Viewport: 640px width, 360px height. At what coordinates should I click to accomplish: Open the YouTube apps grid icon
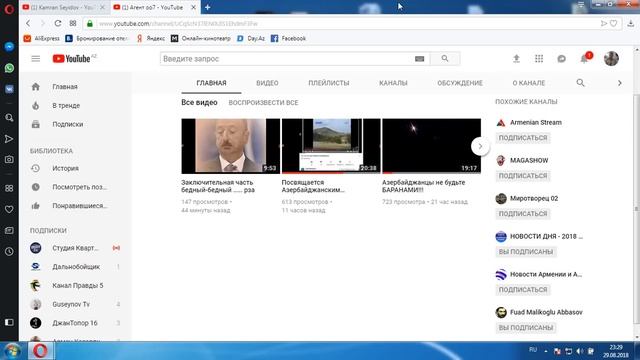[539, 59]
